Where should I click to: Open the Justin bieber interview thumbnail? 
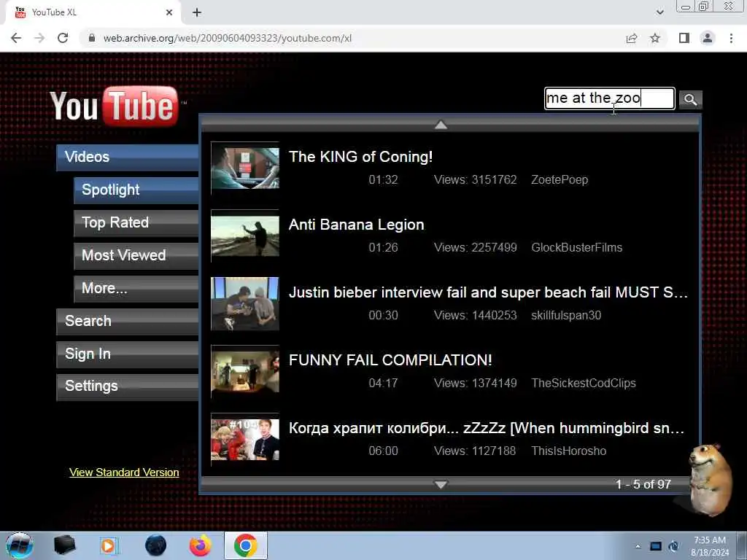tap(245, 304)
